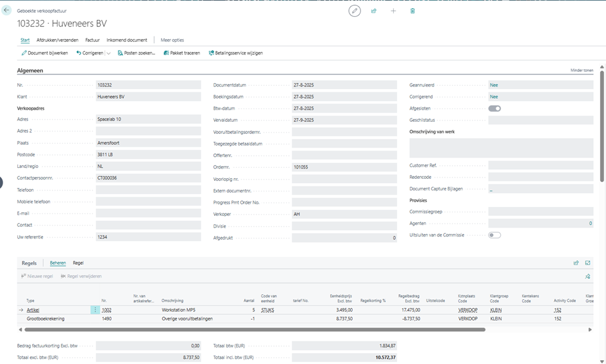Viewport: 606px width, 364px height.
Task: Toggle Uitsluiten van de Commissie switch
Action: [494, 235]
